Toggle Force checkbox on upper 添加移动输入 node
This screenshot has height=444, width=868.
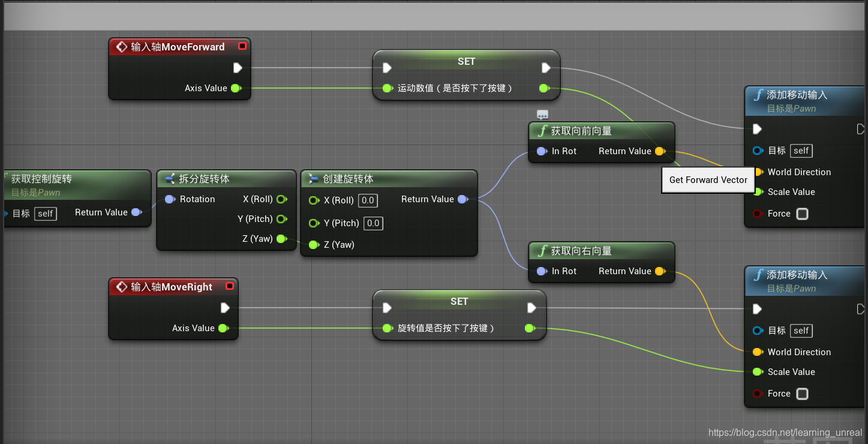(x=802, y=214)
